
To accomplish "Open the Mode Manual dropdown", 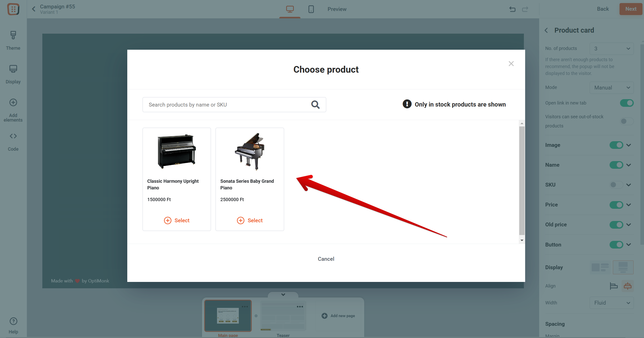I will coord(611,87).
